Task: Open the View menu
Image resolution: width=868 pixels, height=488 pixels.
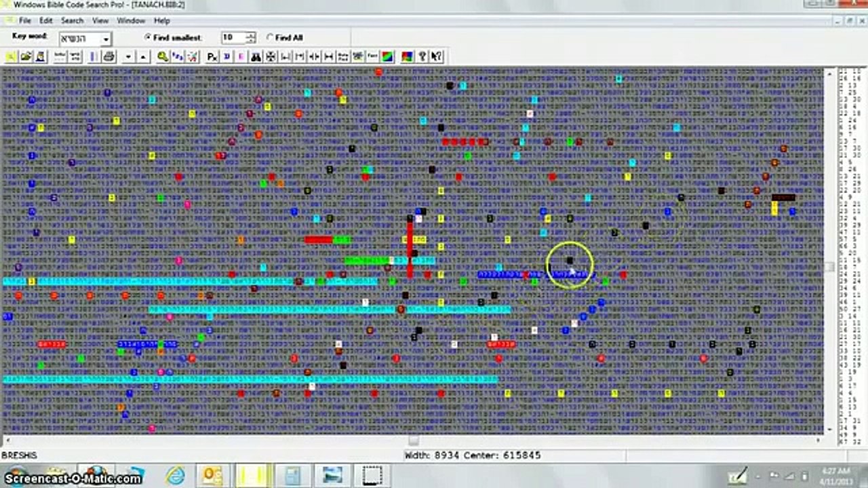Action: click(x=100, y=21)
